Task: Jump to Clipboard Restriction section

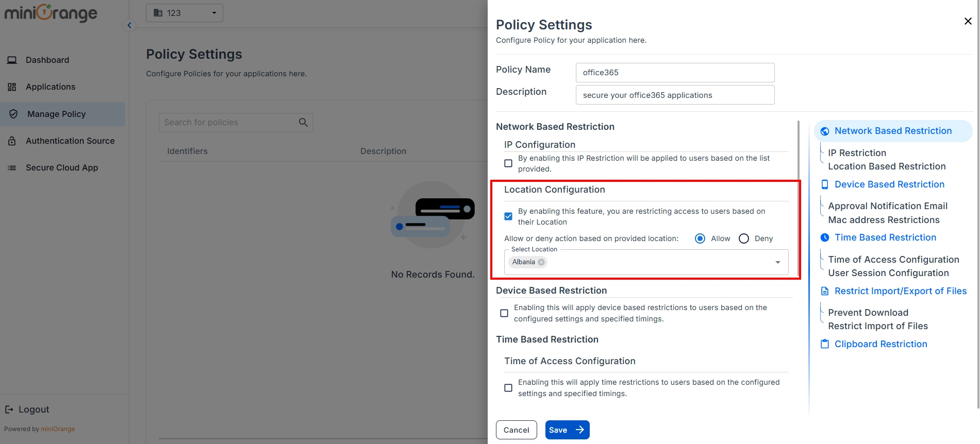Action: [881, 344]
